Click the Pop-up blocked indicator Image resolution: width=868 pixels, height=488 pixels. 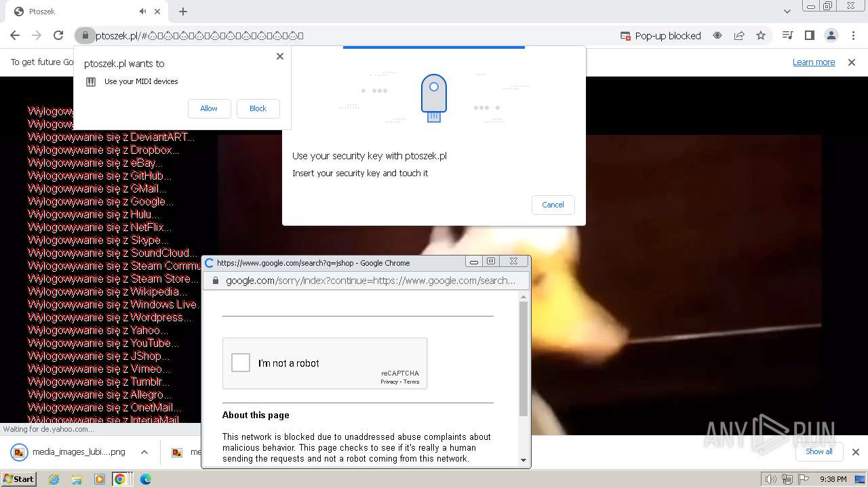click(660, 36)
